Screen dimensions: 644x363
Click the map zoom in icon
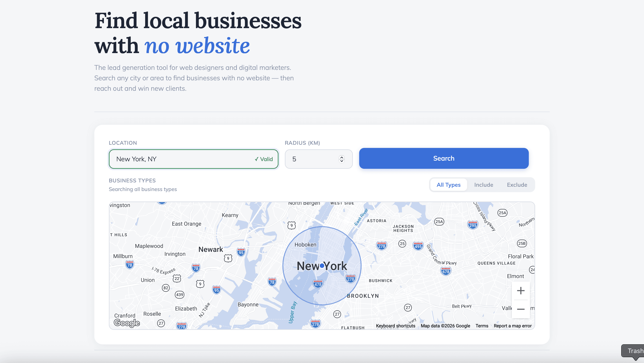point(521,290)
